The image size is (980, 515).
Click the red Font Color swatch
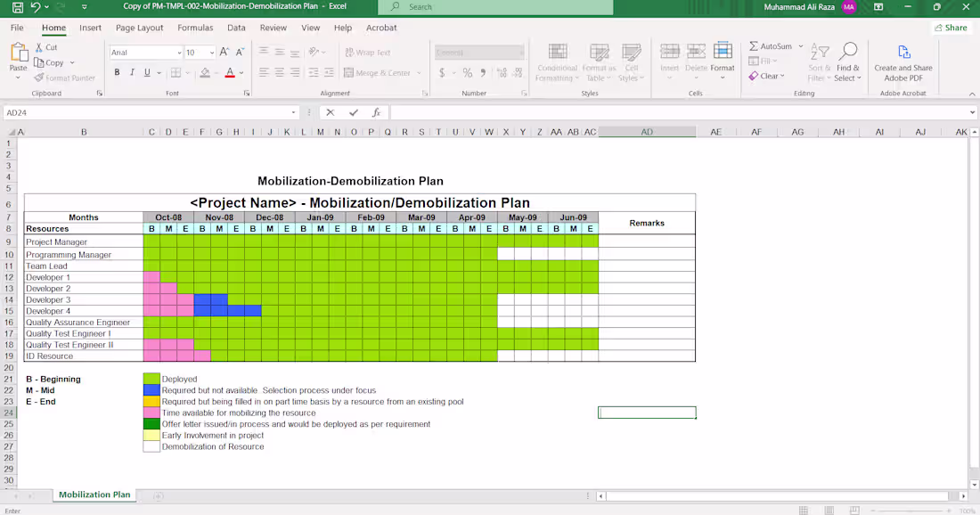tap(230, 72)
